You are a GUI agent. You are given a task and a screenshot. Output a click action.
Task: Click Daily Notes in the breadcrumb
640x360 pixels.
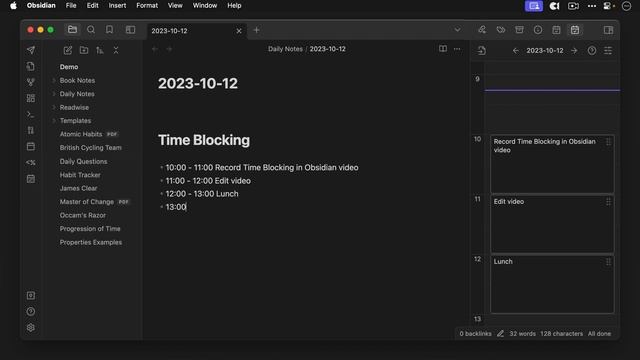tap(285, 49)
